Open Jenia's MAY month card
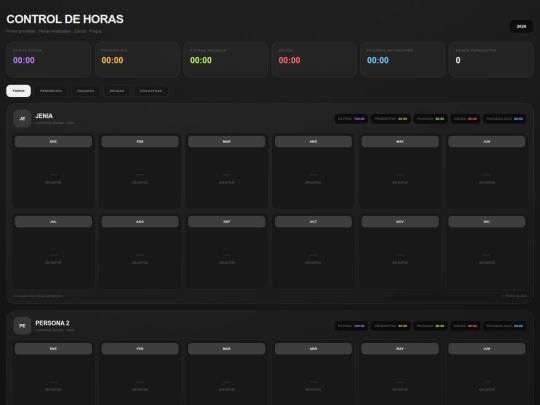 coord(400,171)
